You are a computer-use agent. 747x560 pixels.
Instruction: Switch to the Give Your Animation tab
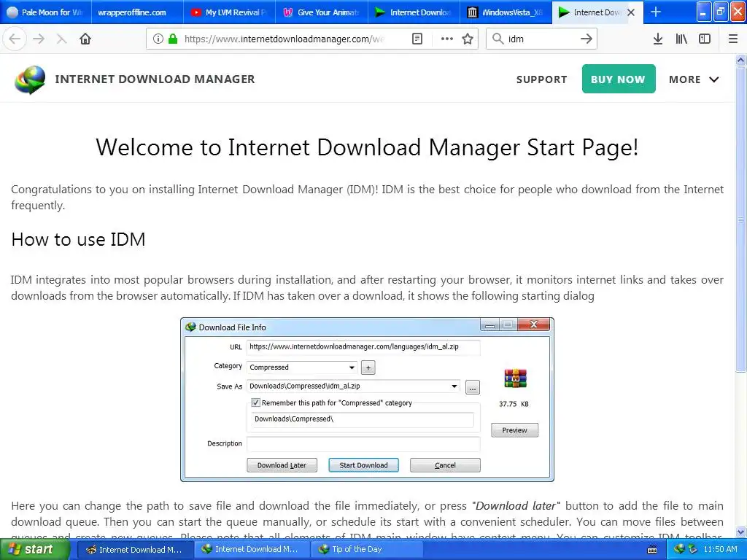pyautogui.click(x=322, y=12)
